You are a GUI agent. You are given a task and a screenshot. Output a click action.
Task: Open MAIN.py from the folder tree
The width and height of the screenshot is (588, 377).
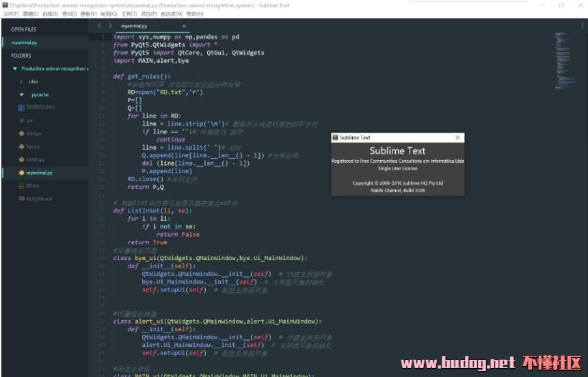point(36,159)
